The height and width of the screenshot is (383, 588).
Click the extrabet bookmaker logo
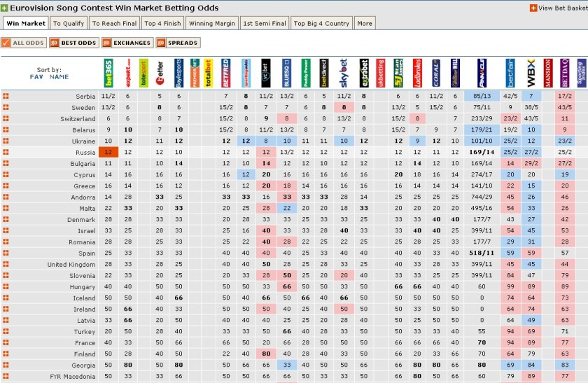pos(364,73)
